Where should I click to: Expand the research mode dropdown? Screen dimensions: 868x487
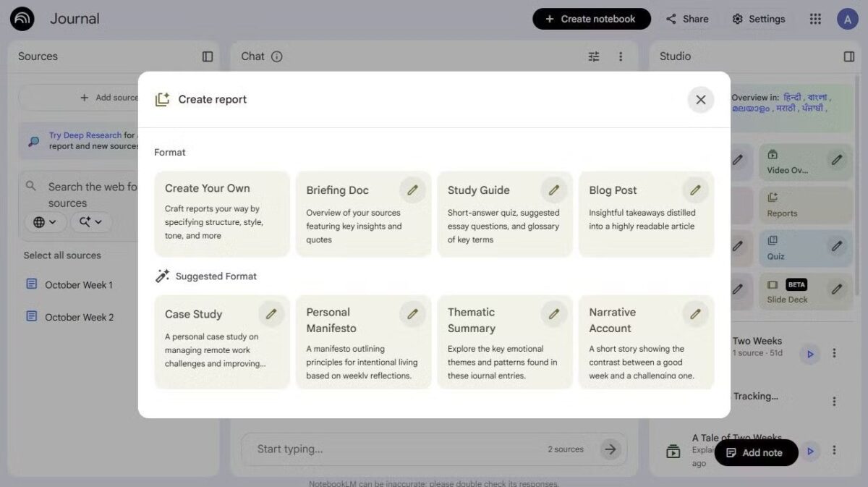(x=90, y=222)
